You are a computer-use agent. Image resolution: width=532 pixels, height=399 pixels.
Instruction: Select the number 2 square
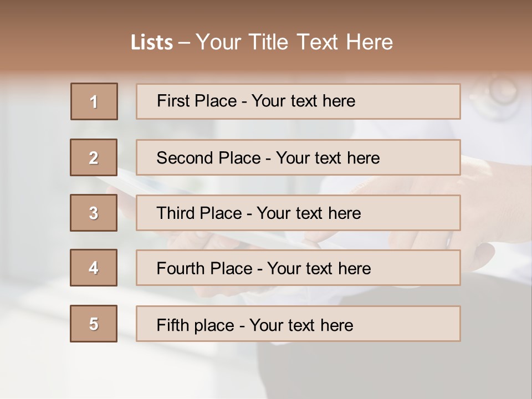(94, 157)
